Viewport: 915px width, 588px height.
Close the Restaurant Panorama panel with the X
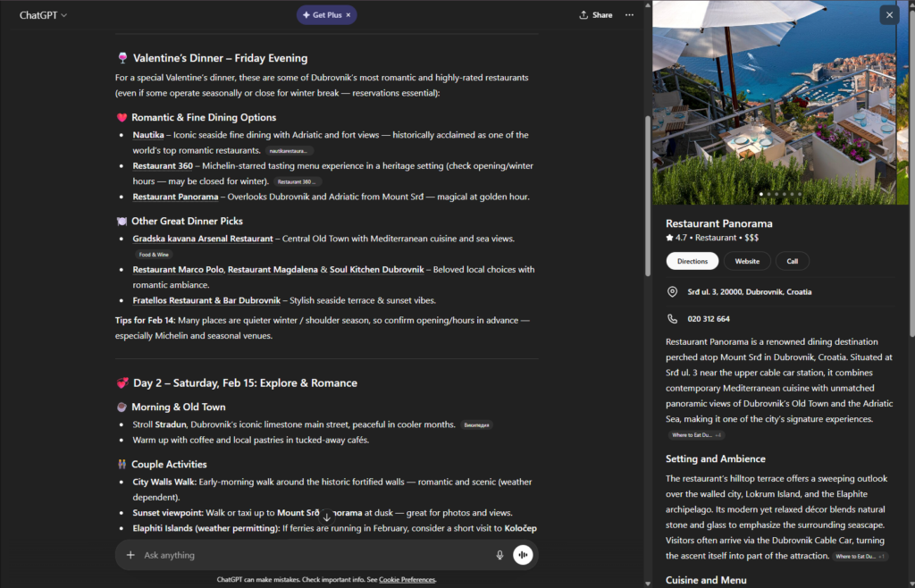click(x=890, y=14)
